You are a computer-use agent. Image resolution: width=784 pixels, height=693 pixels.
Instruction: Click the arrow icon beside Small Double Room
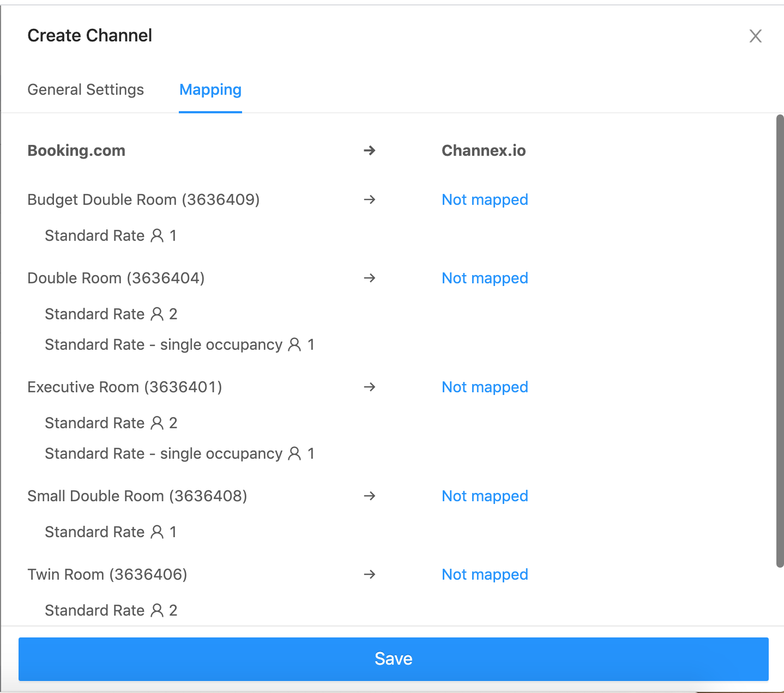coord(370,496)
